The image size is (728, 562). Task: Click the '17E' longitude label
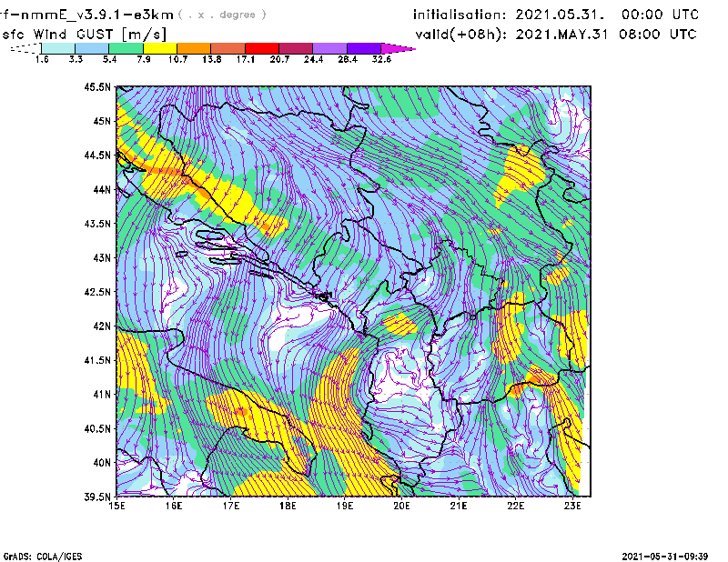pyautogui.click(x=231, y=506)
